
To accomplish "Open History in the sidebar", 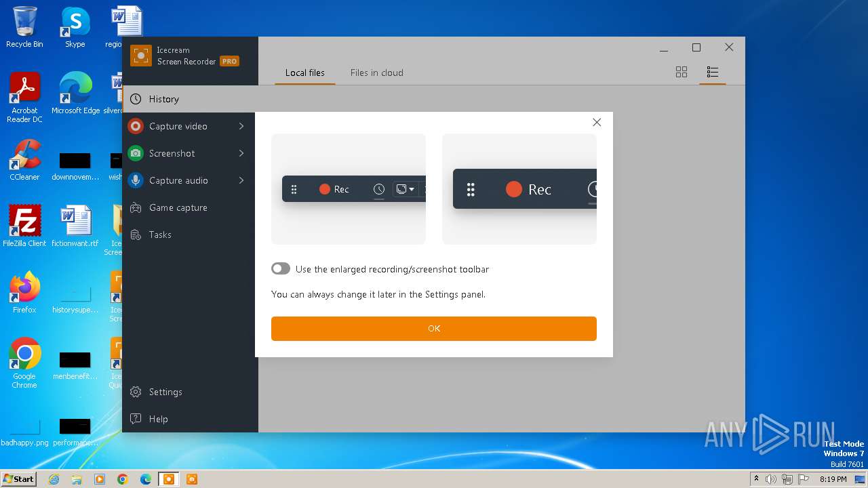I will (190, 99).
